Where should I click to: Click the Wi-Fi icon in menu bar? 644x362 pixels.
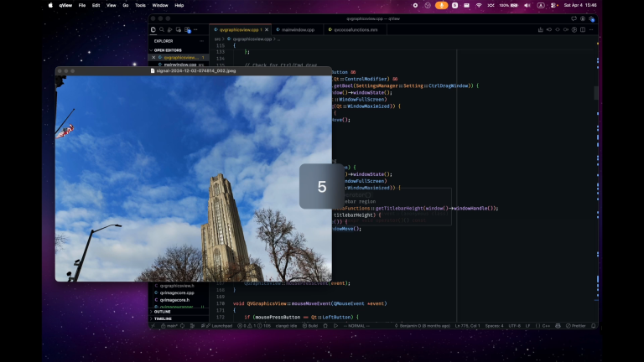click(x=479, y=5)
